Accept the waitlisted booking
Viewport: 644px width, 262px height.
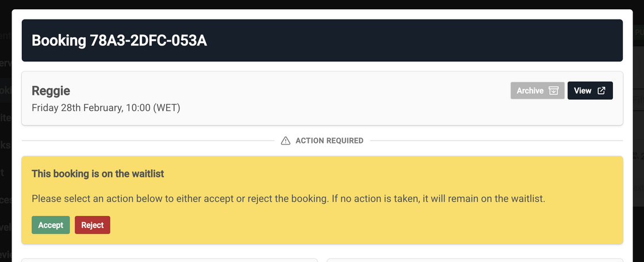coord(51,225)
